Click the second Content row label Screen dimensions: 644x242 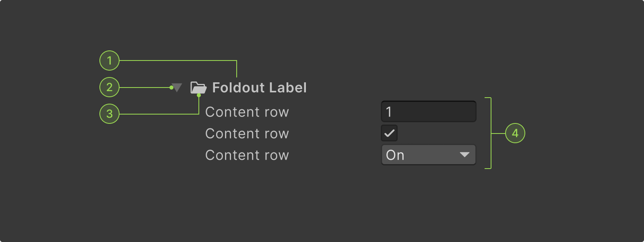tap(247, 134)
